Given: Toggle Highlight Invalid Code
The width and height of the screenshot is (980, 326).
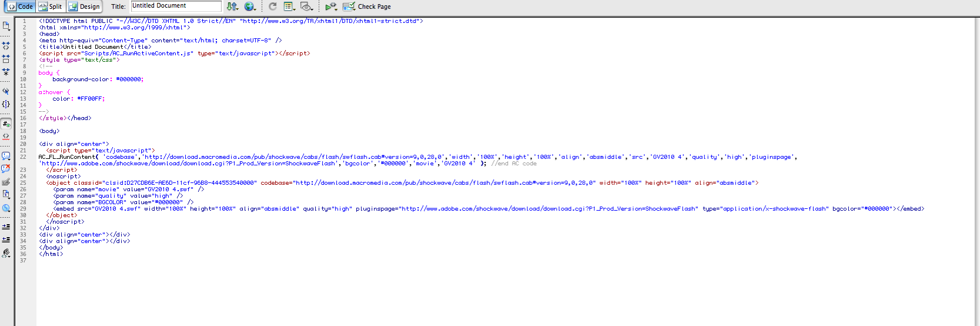Looking at the screenshot, I should [6, 137].
